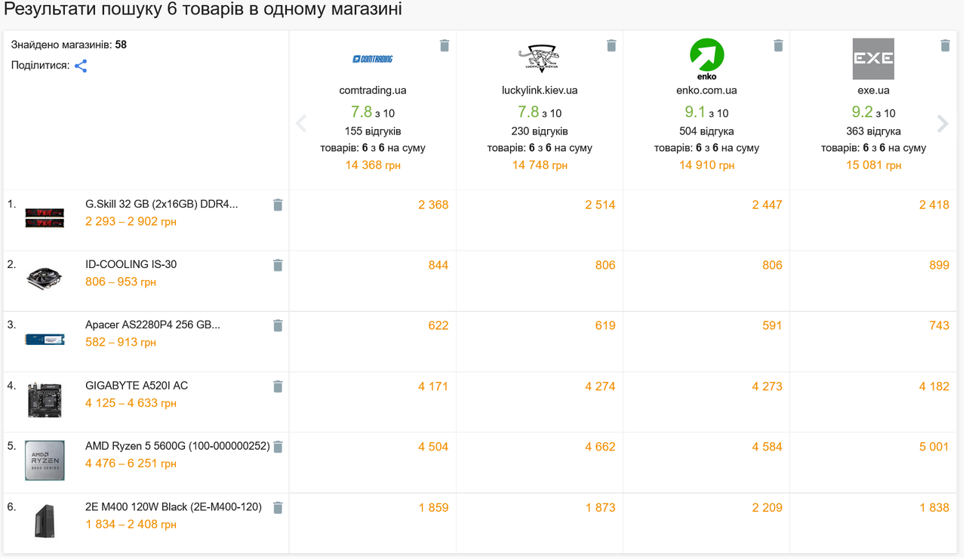Image resolution: width=966 pixels, height=560 pixels.
Task: Click comtrading.ua total 14 368 грн
Action: (x=373, y=165)
